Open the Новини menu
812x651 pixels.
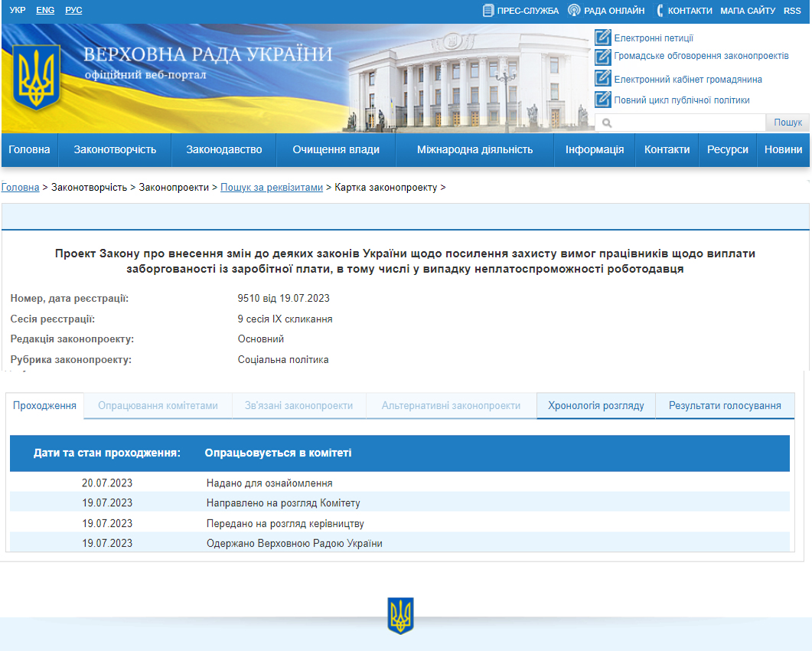(783, 150)
